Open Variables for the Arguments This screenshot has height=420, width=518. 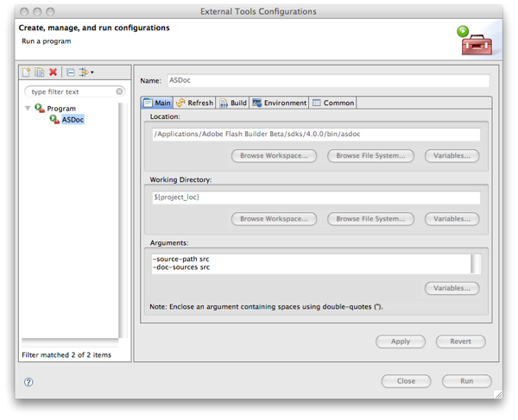452,288
